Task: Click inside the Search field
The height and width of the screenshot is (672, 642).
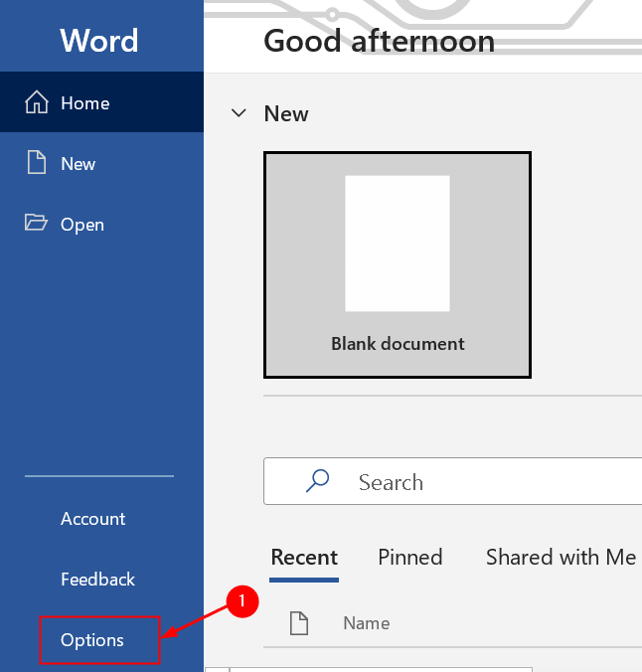Action: pos(452,481)
